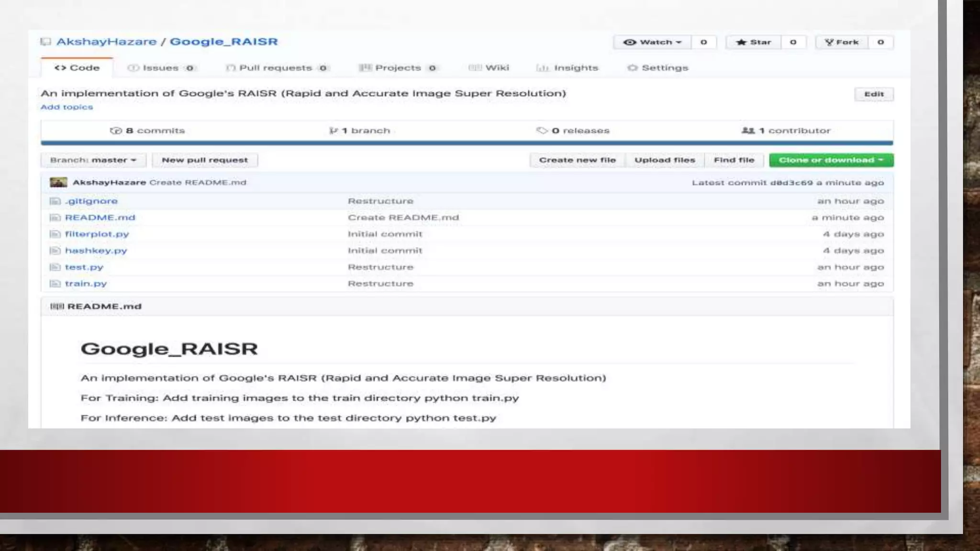Click the file icon next to train.py
The width and height of the screenshot is (980, 551).
(56, 284)
